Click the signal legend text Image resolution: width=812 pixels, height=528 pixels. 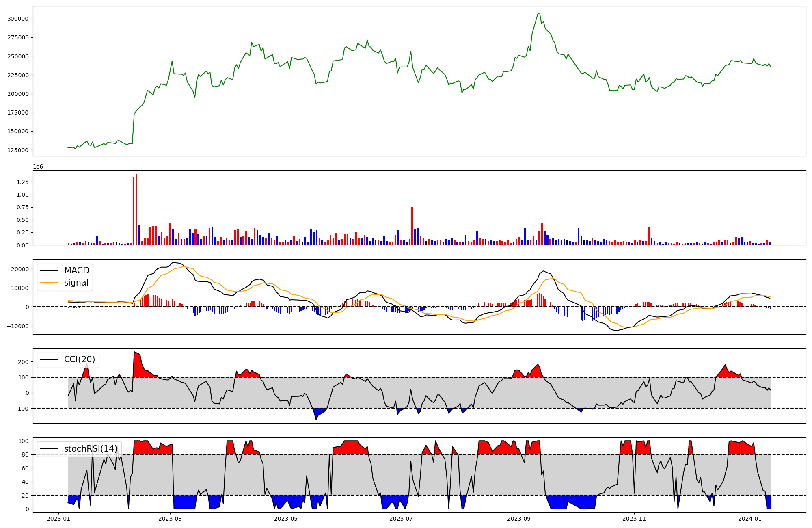pyautogui.click(x=76, y=283)
